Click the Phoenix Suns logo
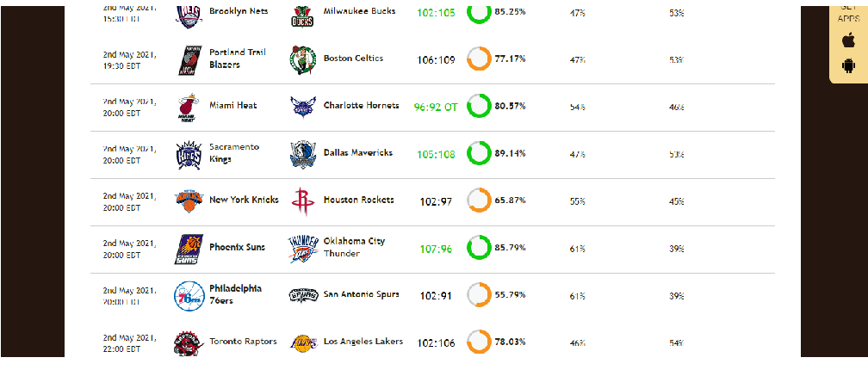Screen dimensions: 868x370 [185, 250]
